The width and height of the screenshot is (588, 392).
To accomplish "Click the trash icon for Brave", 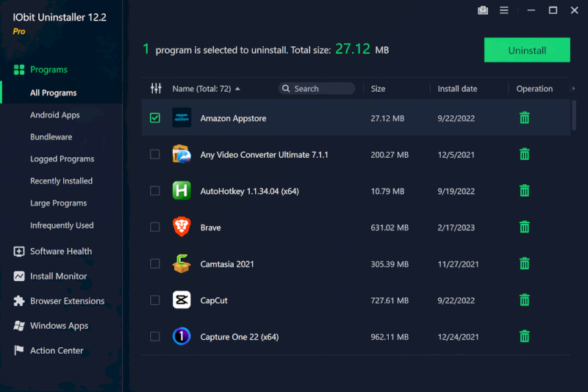I will coord(524,227).
